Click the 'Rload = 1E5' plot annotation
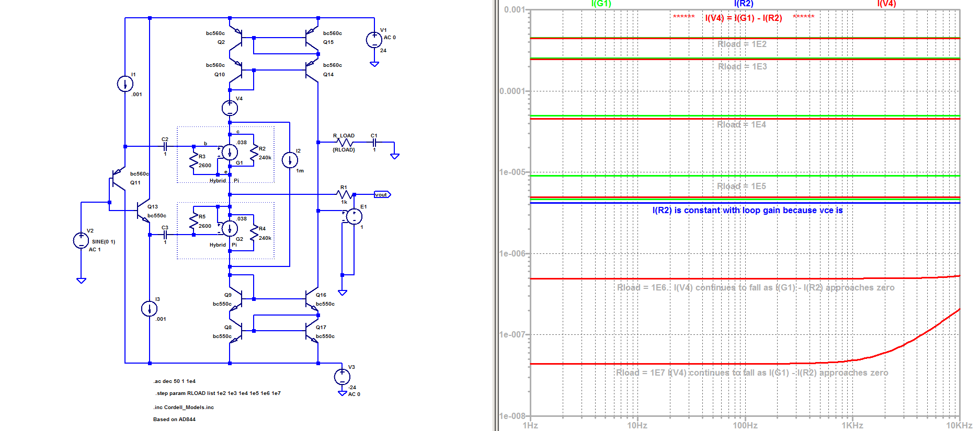 (x=742, y=187)
